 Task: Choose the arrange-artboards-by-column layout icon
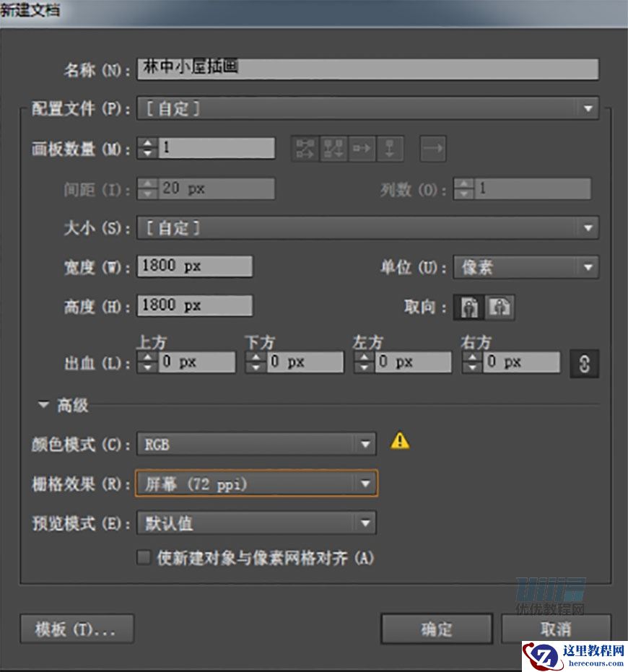[x=390, y=149]
